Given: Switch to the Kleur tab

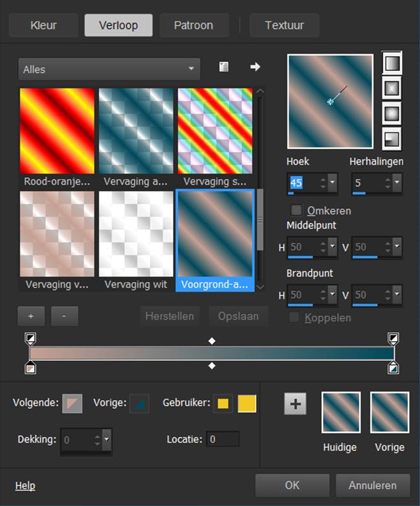Looking at the screenshot, I should [x=43, y=26].
